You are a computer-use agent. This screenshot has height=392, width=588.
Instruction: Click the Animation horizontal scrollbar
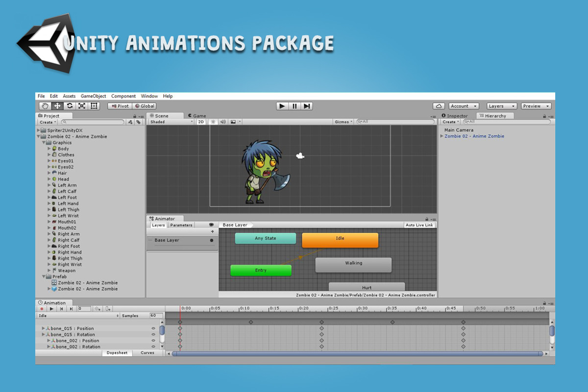pyautogui.click(x=357, y=353)
